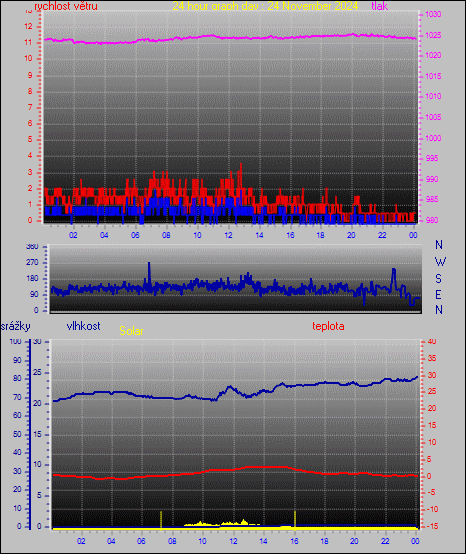Click the 1015 value on pressure axis
The image size is (466, 554).
[x=433, y=76]
